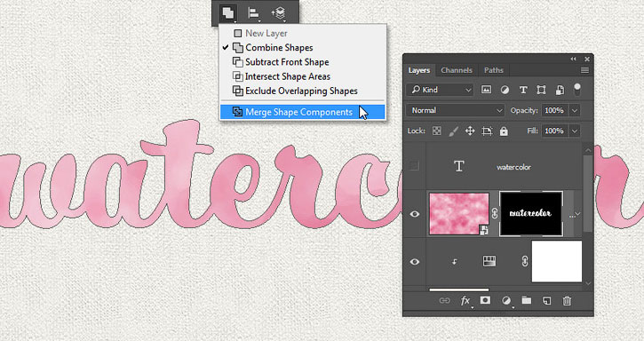The image size is (644, 341).
Task: Click the Add layer style fx icon
Action: (465, 301)
